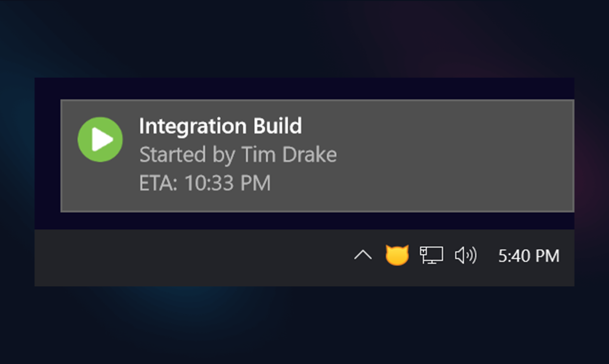609x364 pixels.
Task: Click the white triangle inside the green circle
Action: pos(102,139)
